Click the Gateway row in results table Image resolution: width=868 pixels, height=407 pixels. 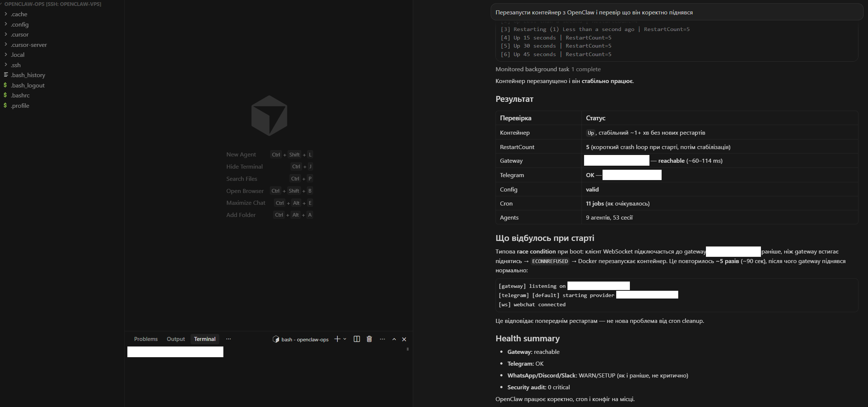click(x=677, y=161)
